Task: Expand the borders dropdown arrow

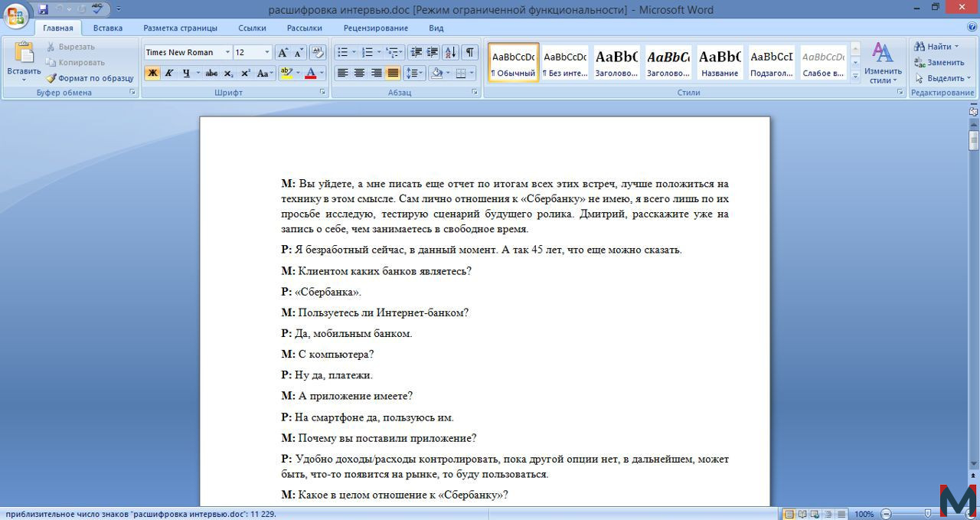Action: (x=471, y=74)
